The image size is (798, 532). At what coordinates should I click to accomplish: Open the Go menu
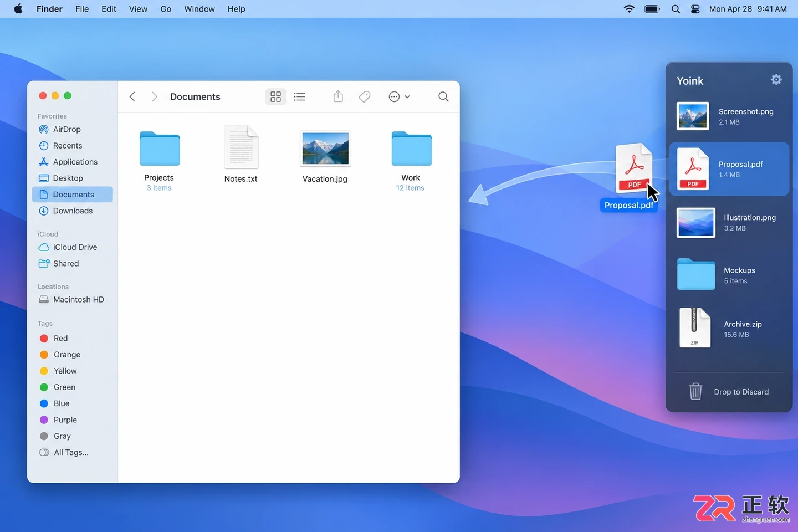click(166, 9)
